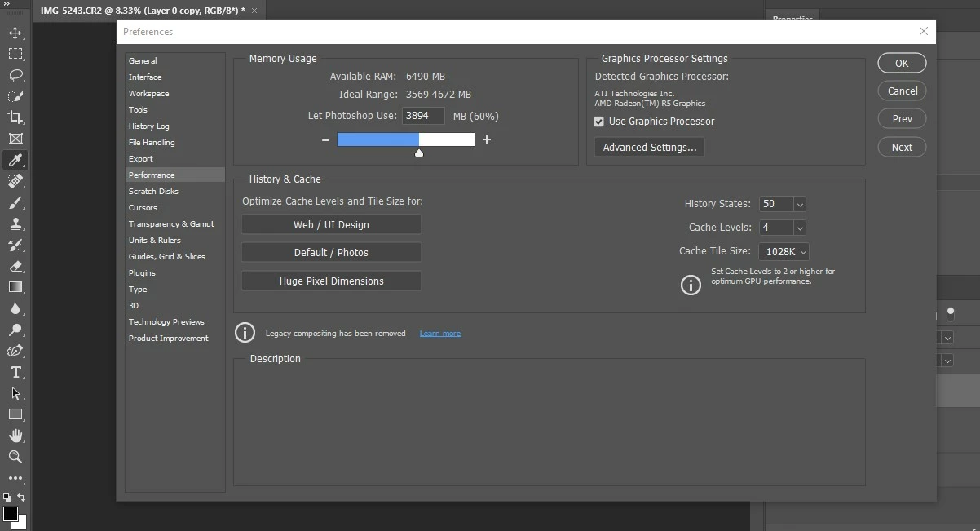The image size is (980, 531).
Task: Click the Advanced Settings button
Action: 650,148
